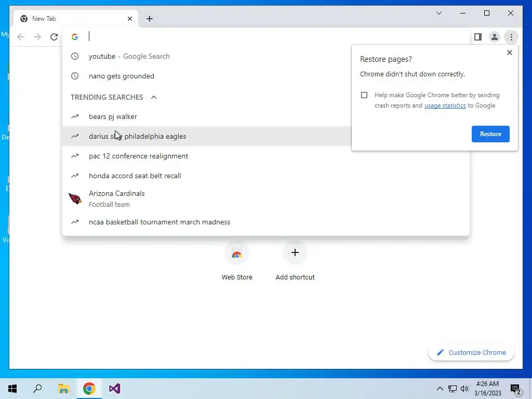The image size is (532, 399).
Task: Show hidden system tray icons
Action: [x=440, y=389]
